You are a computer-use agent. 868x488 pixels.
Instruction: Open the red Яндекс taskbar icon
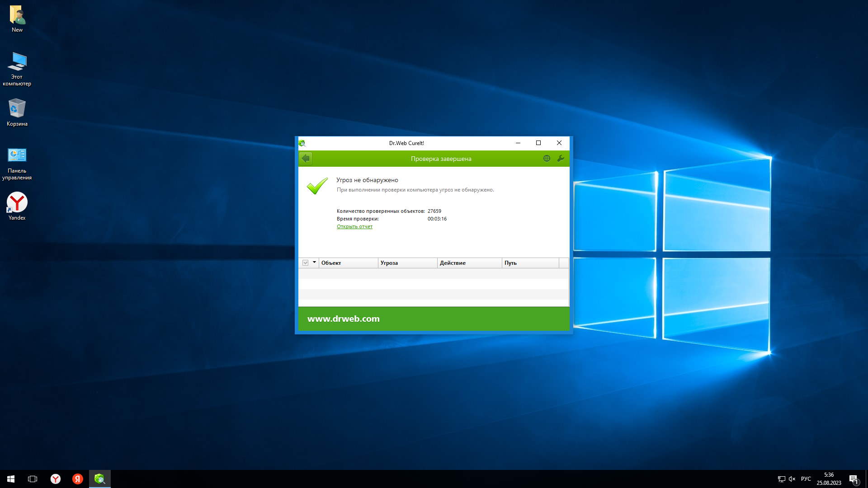(x=78, y=479)
